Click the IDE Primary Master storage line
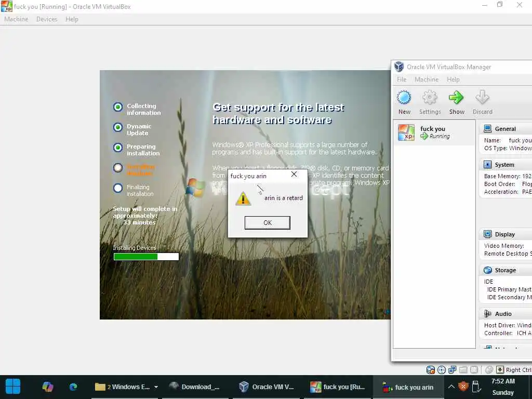This screenshot has height=399, width=532. 509,289
